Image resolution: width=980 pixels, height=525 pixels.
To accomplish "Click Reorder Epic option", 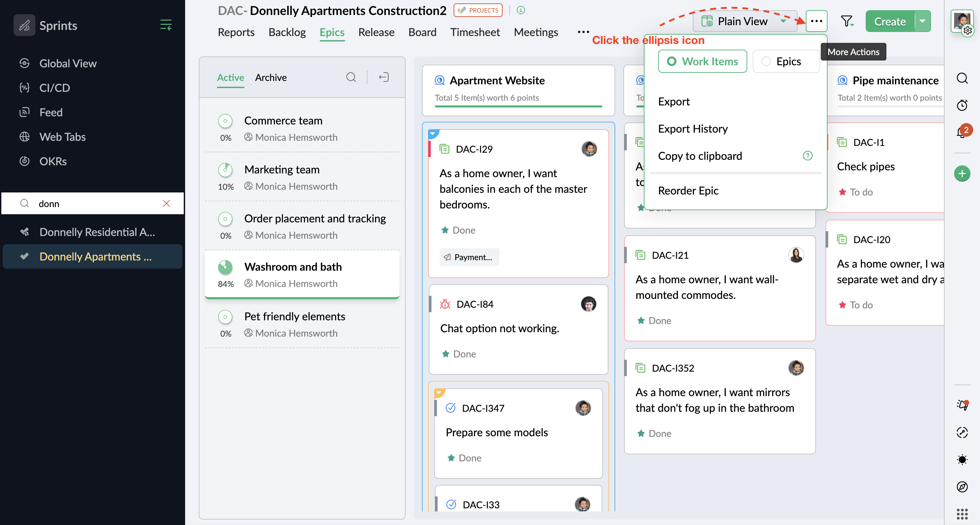I will (x=688, y=190).
